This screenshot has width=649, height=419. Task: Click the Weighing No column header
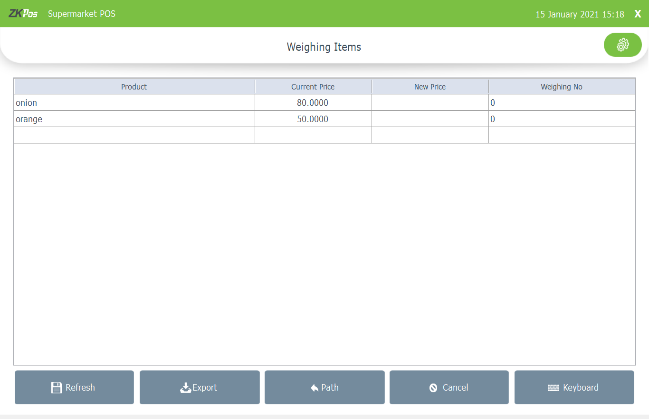tap(562, 87)
